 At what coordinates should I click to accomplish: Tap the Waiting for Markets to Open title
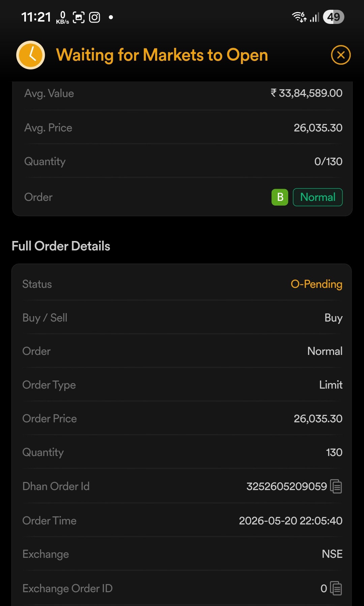point(162,55)
